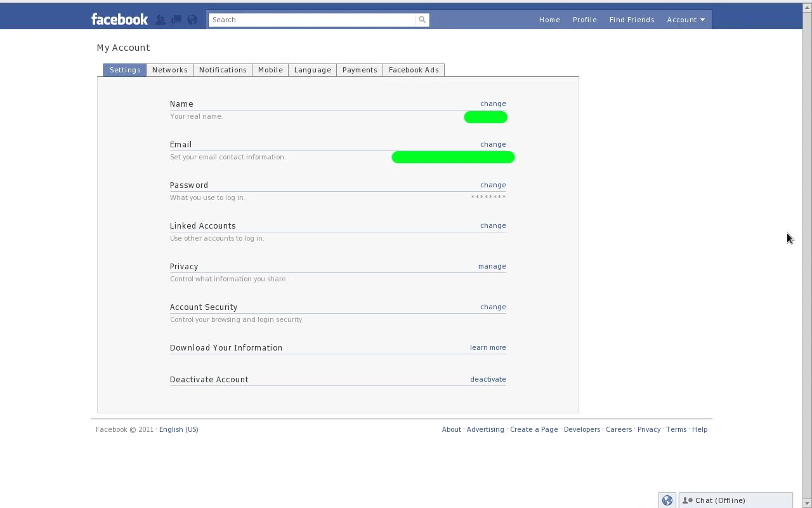Image resolution: width=812 pixels, height=508 pixels.
Task: Open the Advertising footer link
Action: [485, 429]
